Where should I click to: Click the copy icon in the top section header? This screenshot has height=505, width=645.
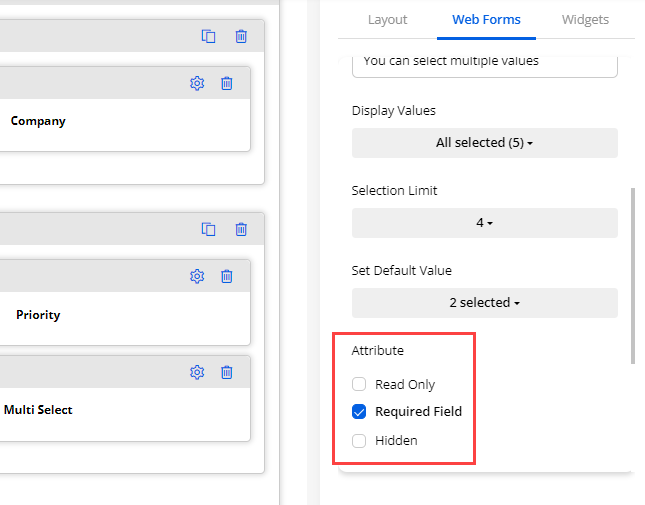point(208,36)
